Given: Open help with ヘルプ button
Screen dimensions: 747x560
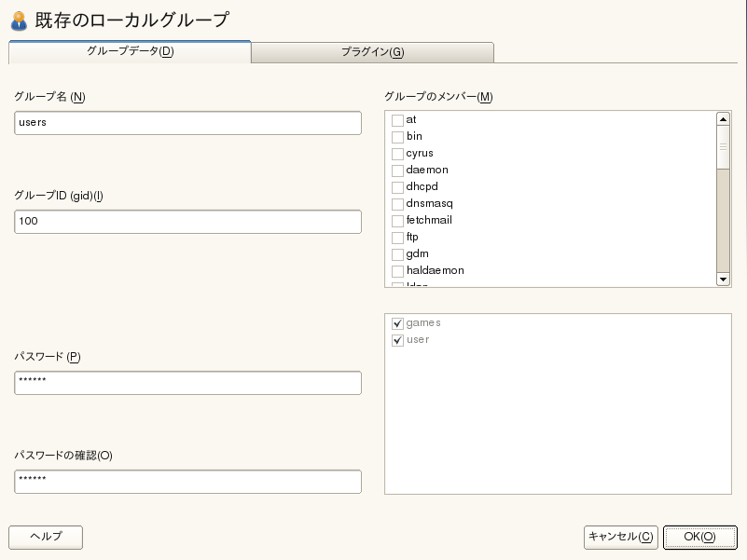Looking at the screenshot, I should tap(46, 537).
